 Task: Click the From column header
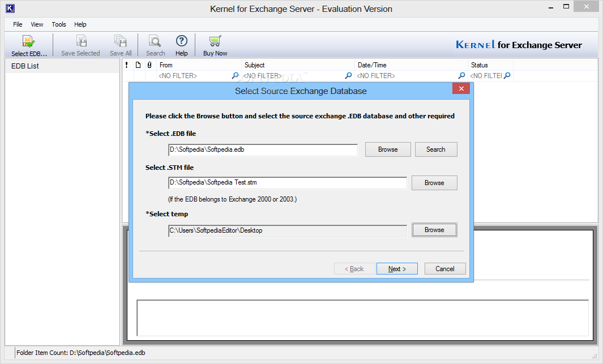tap(199, 65)
